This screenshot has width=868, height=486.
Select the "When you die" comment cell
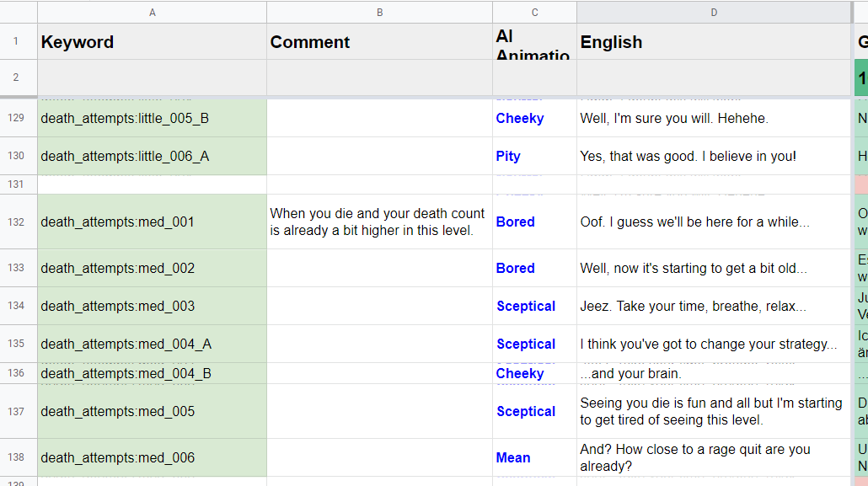click(379, 222)
